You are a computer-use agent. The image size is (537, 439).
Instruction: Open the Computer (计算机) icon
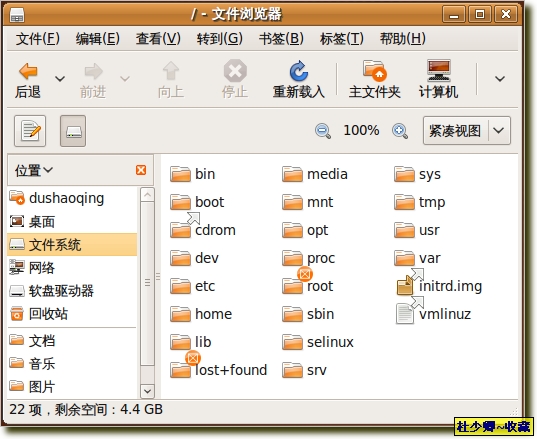click(x=439, y=70)
